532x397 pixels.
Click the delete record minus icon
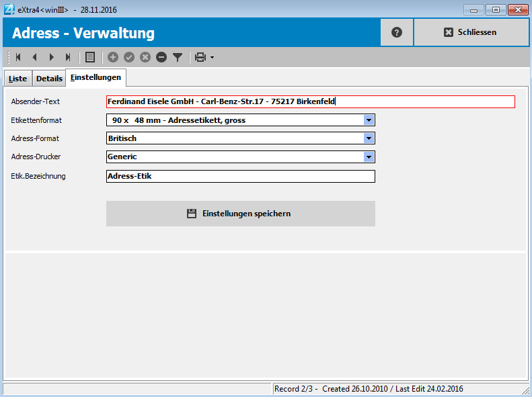pyautogui.click(x=161, y=58)
